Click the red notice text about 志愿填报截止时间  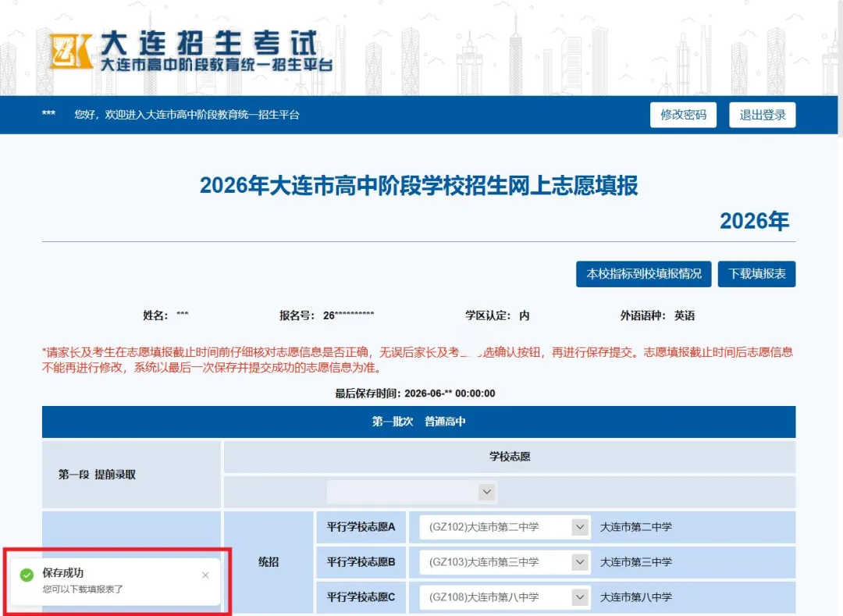tap(418, 360)
